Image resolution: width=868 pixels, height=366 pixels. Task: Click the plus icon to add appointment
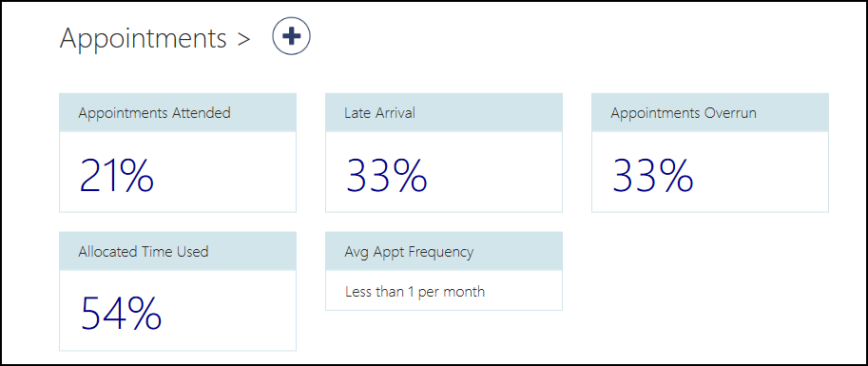pos(291,36)
